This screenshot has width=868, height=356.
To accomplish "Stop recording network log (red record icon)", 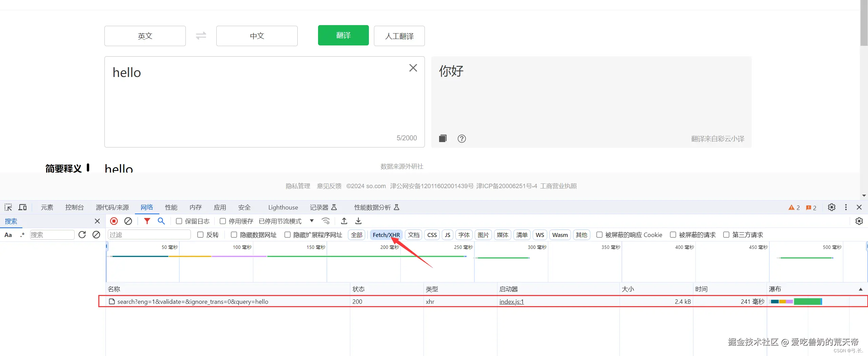I will coord(114,221).
